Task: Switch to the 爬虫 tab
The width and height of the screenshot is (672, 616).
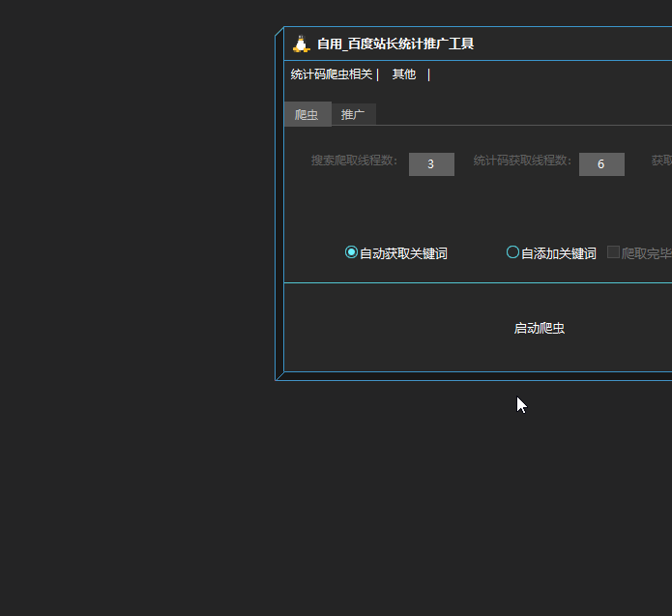Action: pos(307,115)
